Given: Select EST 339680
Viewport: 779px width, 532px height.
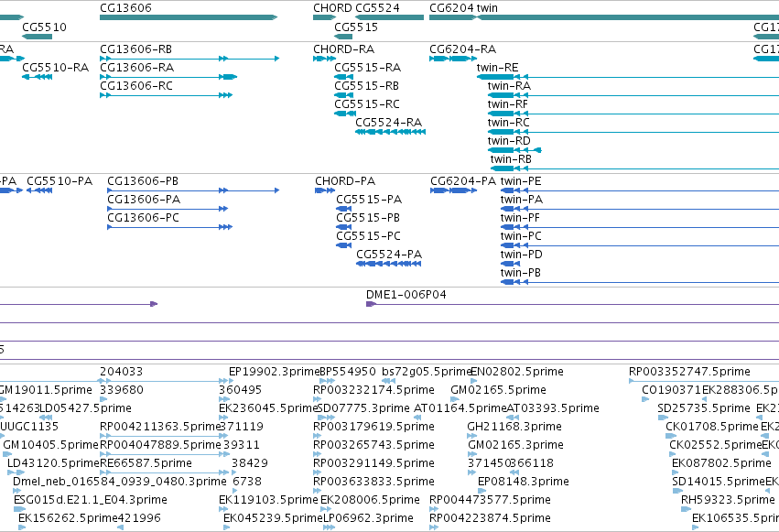Looking at the screenshot, I should [121, 390].
